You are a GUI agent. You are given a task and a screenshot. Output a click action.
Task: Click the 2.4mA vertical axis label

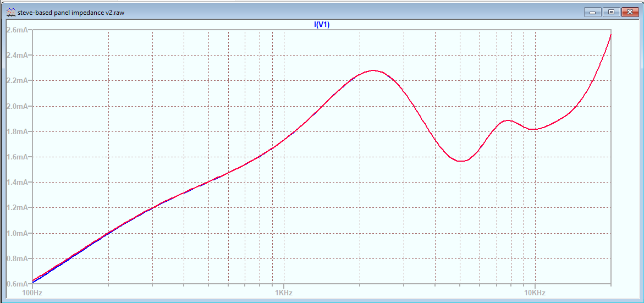(18, 56)
